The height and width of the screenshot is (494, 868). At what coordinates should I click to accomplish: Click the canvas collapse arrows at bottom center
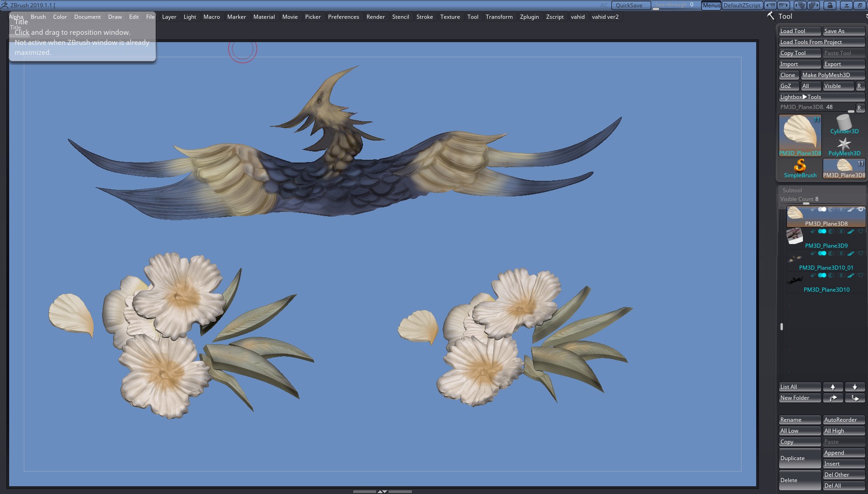(382, 491)
